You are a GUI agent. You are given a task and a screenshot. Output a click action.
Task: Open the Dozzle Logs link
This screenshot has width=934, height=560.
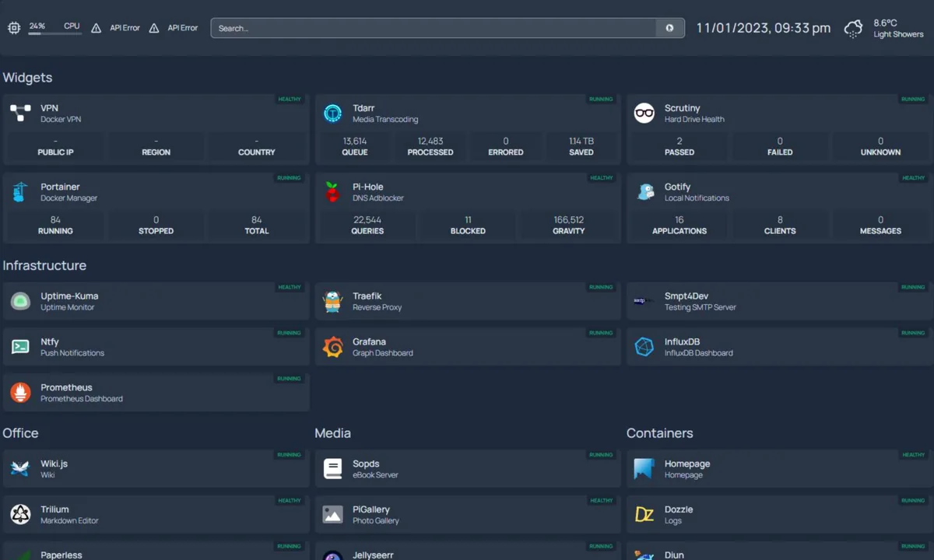tap(679, 514)
